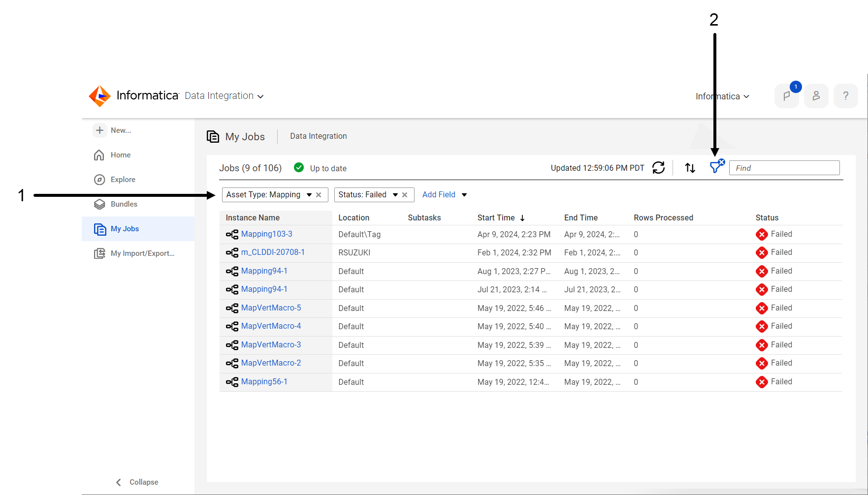Open MapVertMacro-2 job
This screenshot has width=868, height=495.
[271, 363]
